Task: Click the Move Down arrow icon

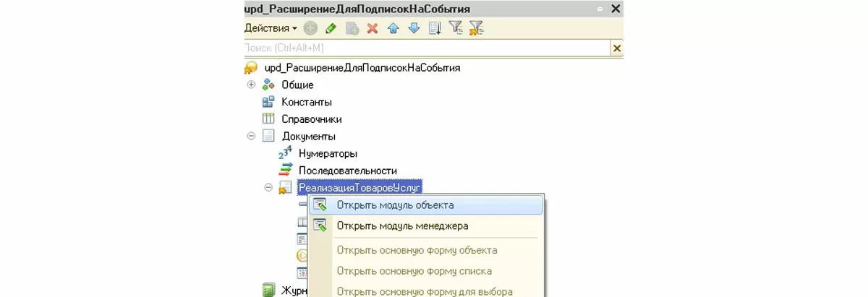Action: (414, 28)
